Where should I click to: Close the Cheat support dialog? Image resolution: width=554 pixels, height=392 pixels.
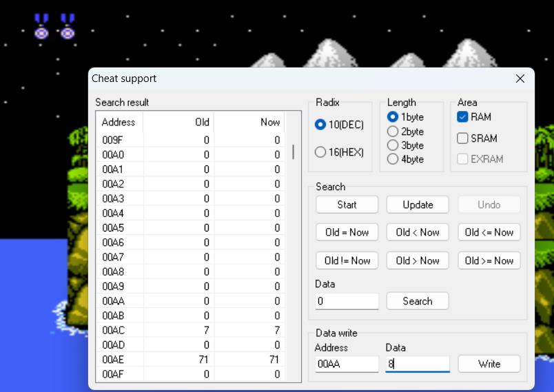coord(520,79)
